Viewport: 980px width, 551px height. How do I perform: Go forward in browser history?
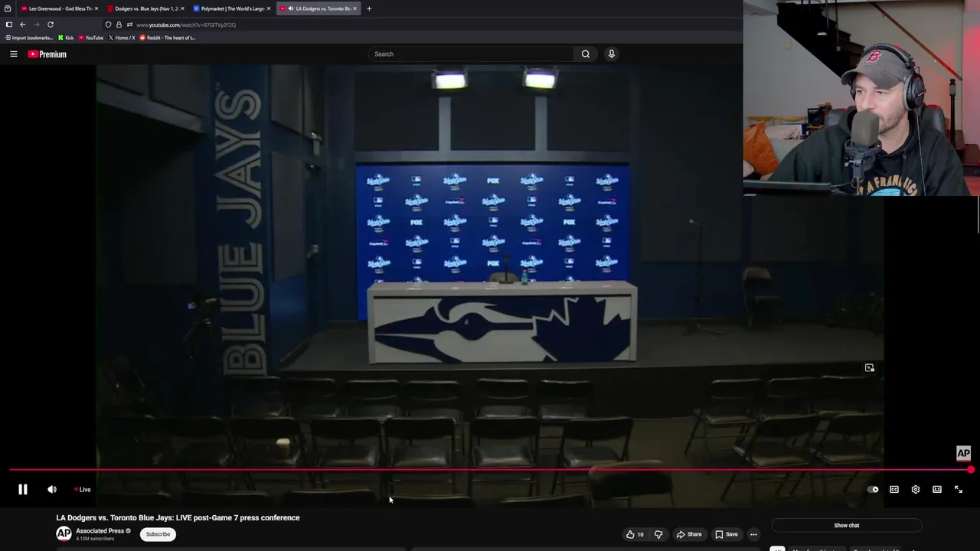pyautogui.click(x=36, y=24)
